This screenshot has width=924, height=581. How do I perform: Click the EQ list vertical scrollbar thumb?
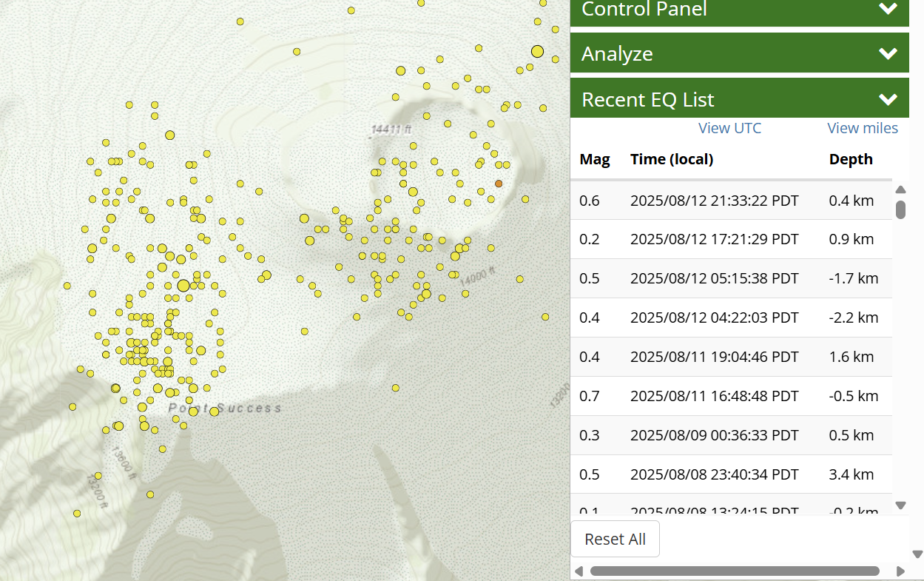click(900, 209)
